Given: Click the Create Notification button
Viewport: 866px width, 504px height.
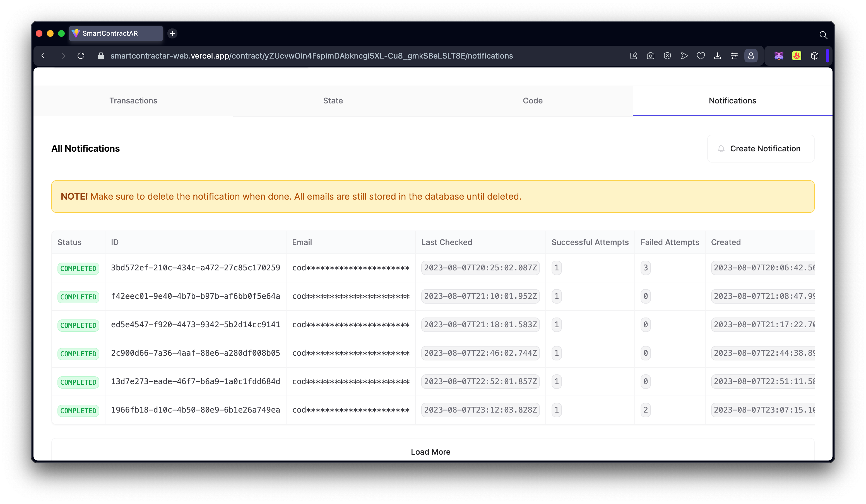Looking at the screenshot, I should [761, 149].
